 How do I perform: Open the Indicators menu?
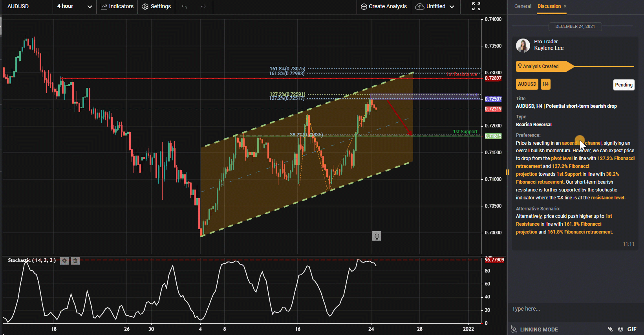click(x=117, y=6)
